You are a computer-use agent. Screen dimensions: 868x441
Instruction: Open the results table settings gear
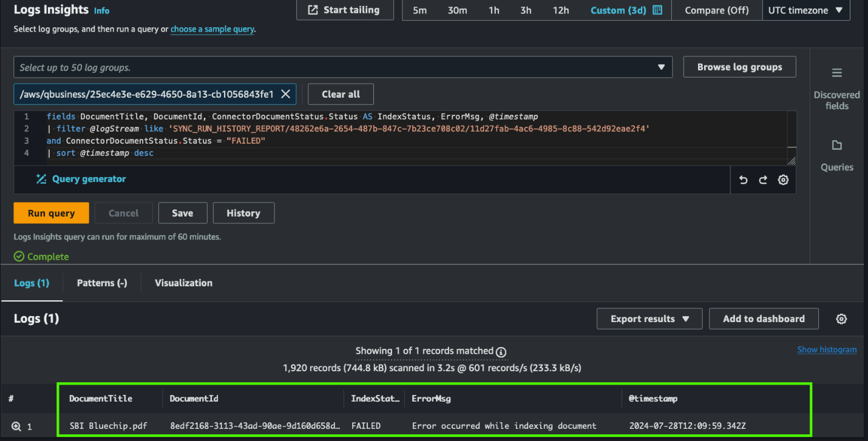pyautogui.click(x=841, y=319)
